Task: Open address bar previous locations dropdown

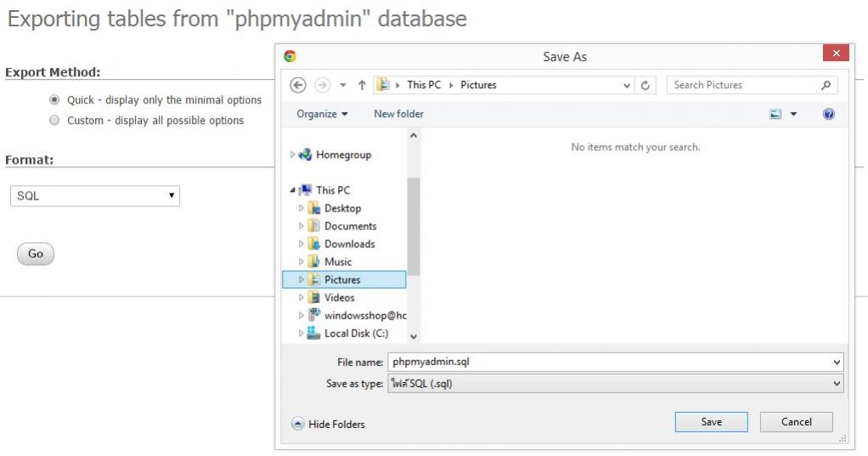Action: 627,85
